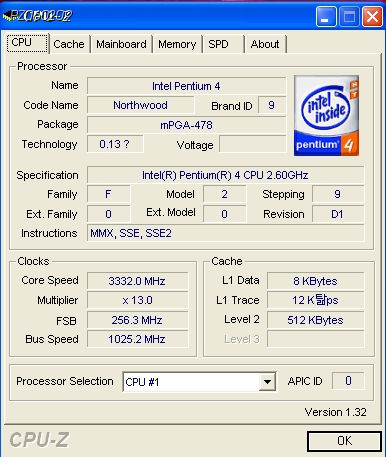Click the FSB value 256.3 MHz
This screenshot has width=386, height=457.
point(137,320)
